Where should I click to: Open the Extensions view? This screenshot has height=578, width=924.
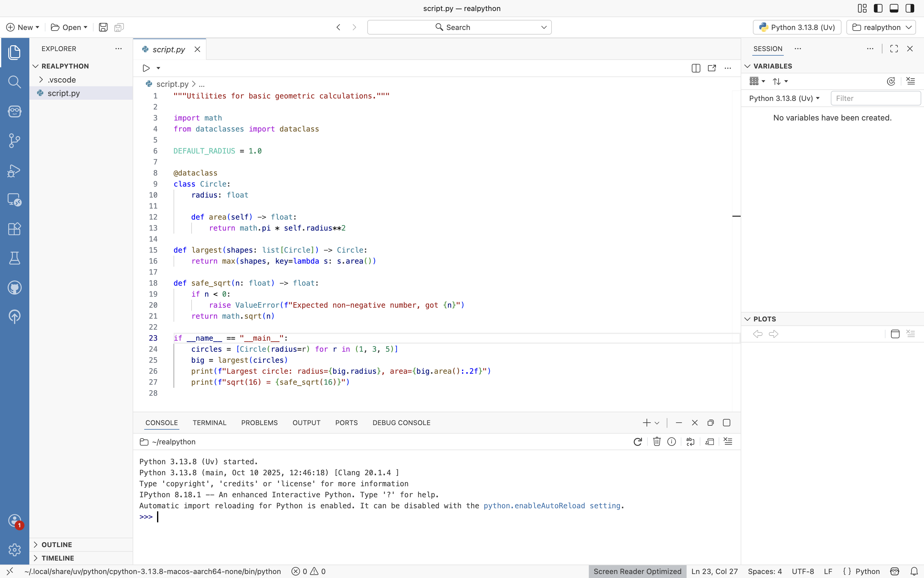(x=14, y=229)
